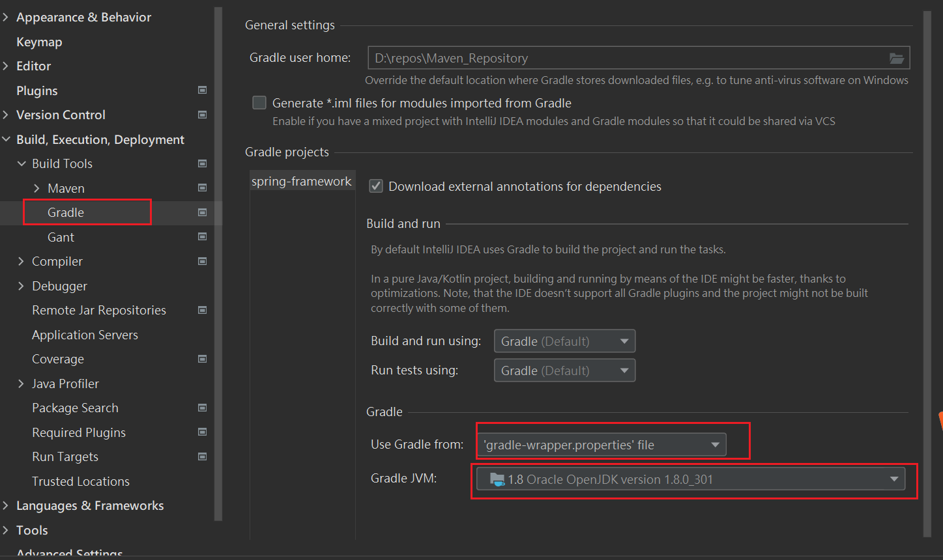Screen dimensions: 943x560
Task: Open folder browser for Gradle user home
Action: coord(897,59)
